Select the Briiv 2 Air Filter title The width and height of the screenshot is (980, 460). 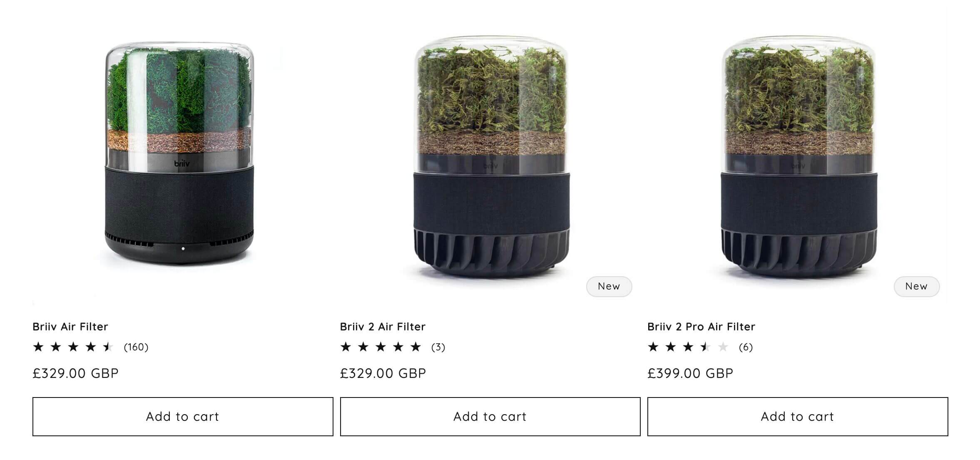pyautogui.click(x=383, y=327)
